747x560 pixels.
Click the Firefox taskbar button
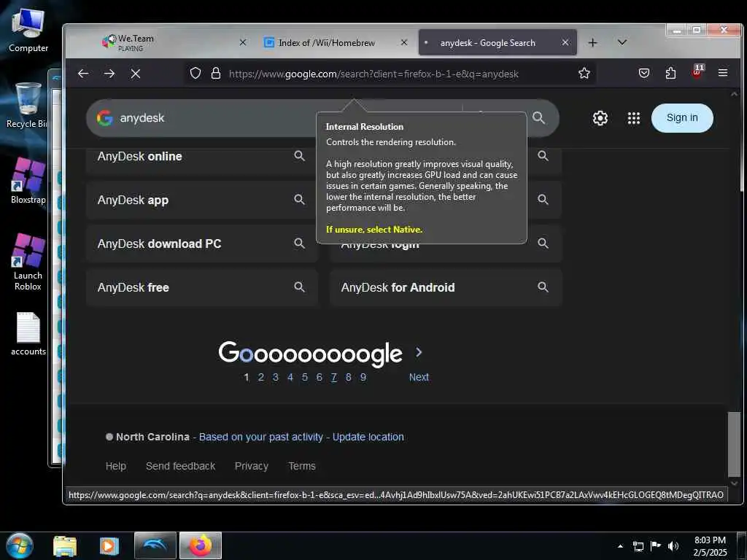[x=201, y=545]
